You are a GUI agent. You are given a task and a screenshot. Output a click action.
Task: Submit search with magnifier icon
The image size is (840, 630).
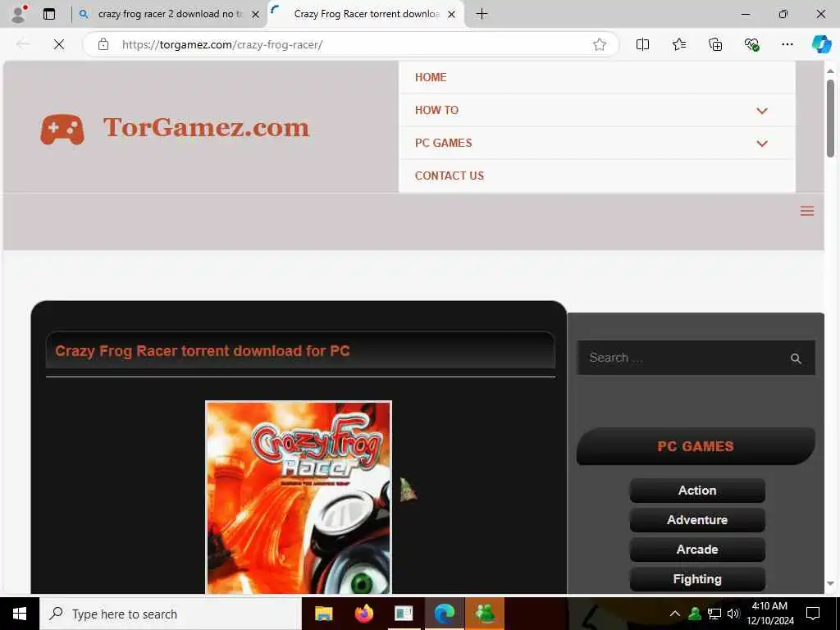point(796,358)
